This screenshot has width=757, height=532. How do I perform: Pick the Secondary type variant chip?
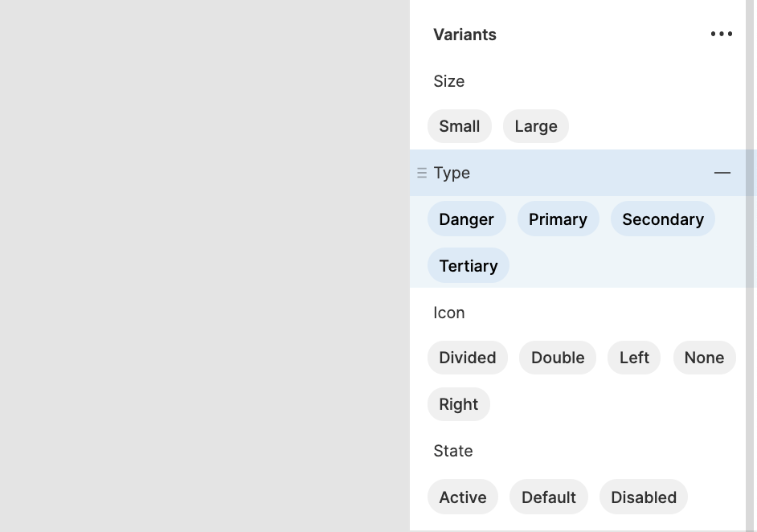point(663,219)
